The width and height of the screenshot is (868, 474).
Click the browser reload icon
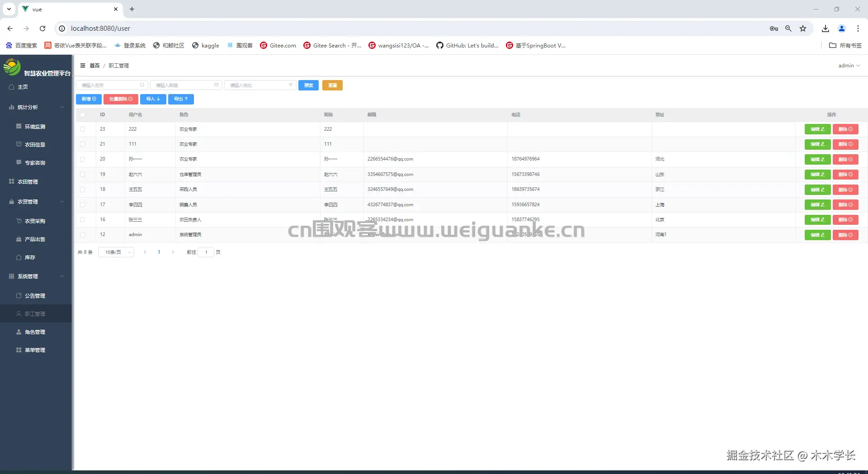42,28
